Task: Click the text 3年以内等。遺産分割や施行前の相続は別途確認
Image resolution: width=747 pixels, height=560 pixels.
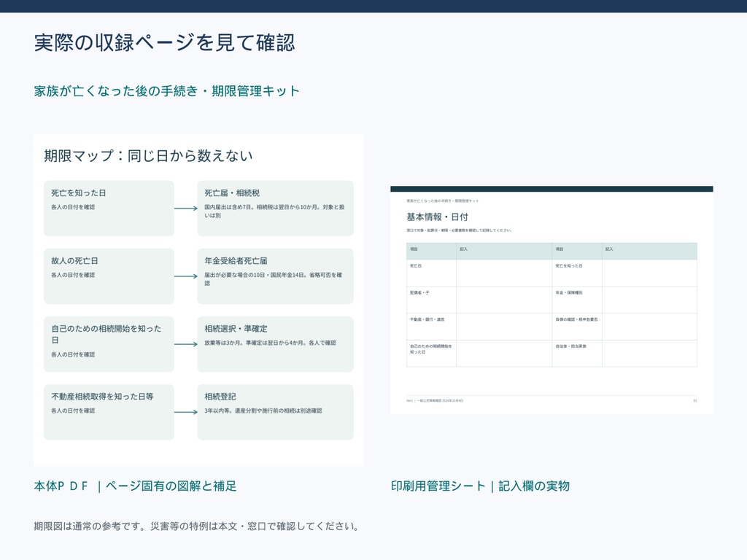Action: (263, 411)
